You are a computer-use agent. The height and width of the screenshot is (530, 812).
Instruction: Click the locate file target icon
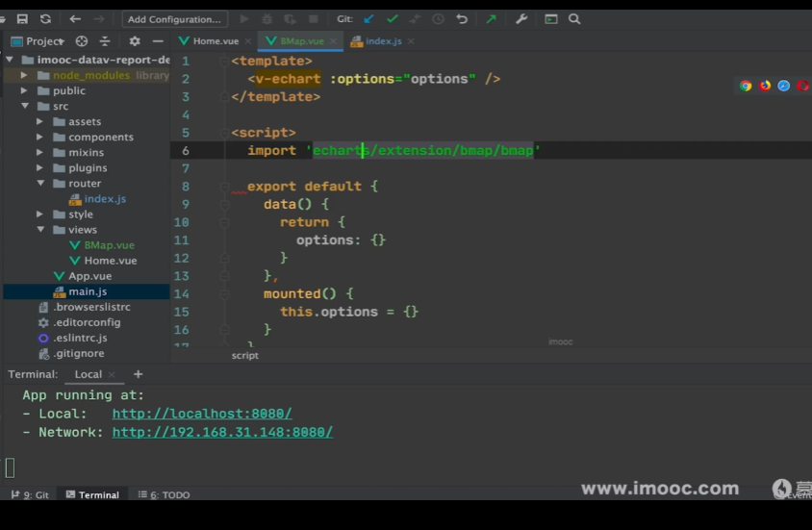point(82,41)
